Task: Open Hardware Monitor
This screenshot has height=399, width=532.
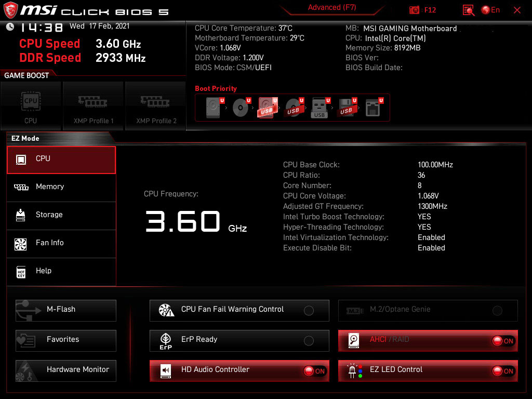Action: [x=66, y=371]
